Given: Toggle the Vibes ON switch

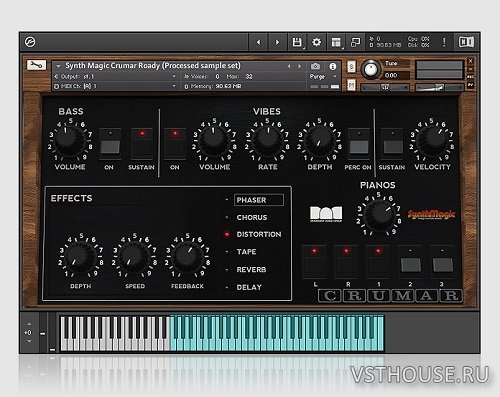Looking at the screenshot, I should pos(175,144).
